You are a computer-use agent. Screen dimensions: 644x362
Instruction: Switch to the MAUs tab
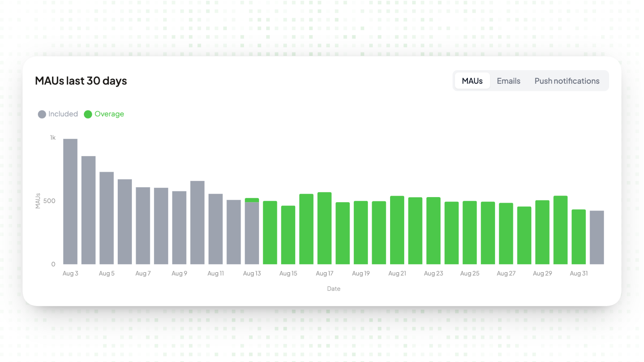(x=472, y=81)
